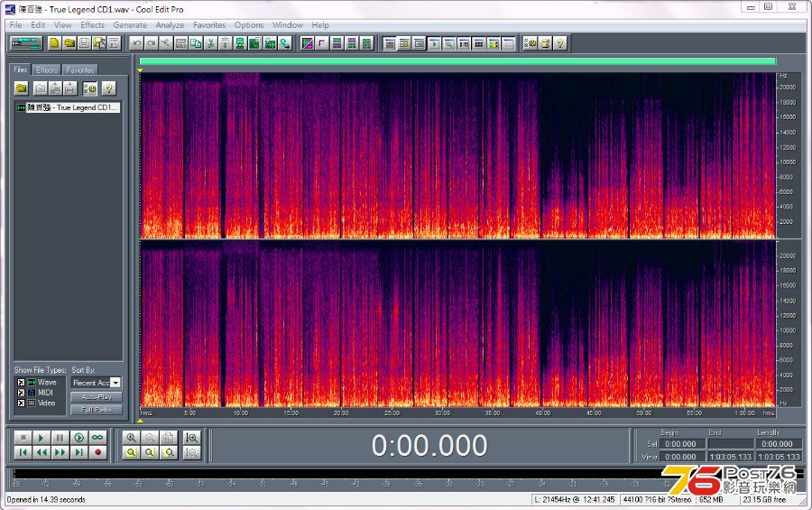Click the 20:00 mark on the time ruler
Viewport: 812px width, 510px height.
(341, 413)
